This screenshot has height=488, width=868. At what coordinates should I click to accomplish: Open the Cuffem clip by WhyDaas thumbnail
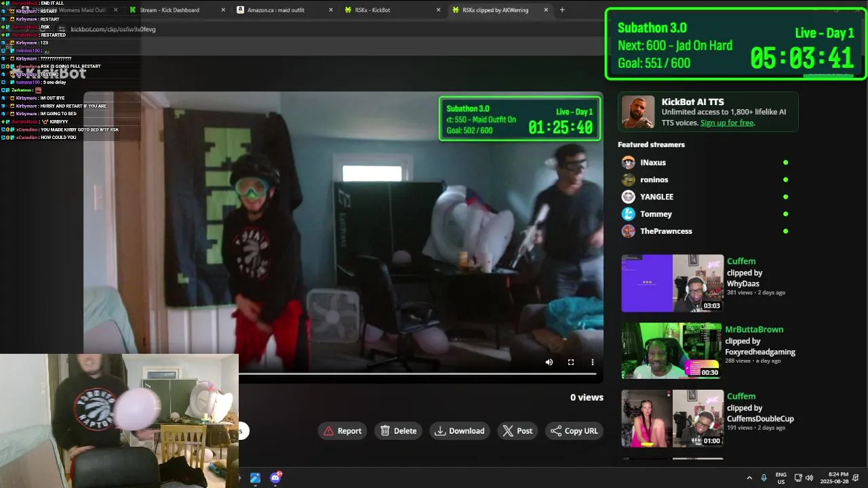(673, 283)
